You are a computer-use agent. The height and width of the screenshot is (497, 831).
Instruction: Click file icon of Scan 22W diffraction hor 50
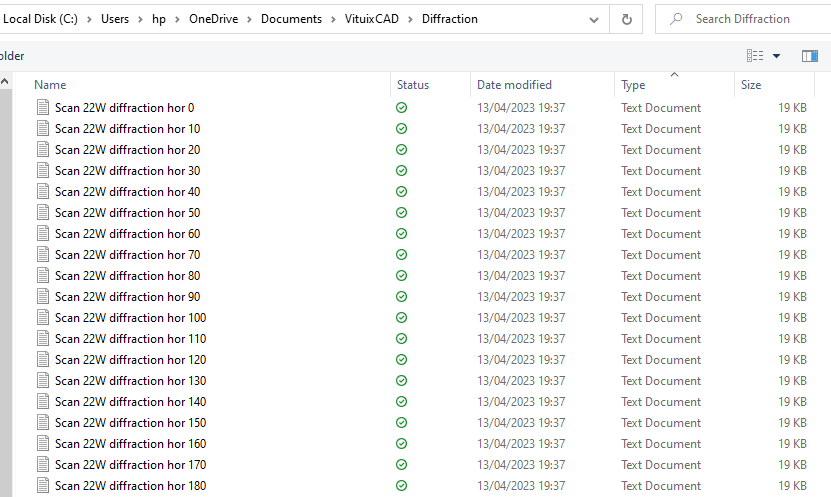43,212
